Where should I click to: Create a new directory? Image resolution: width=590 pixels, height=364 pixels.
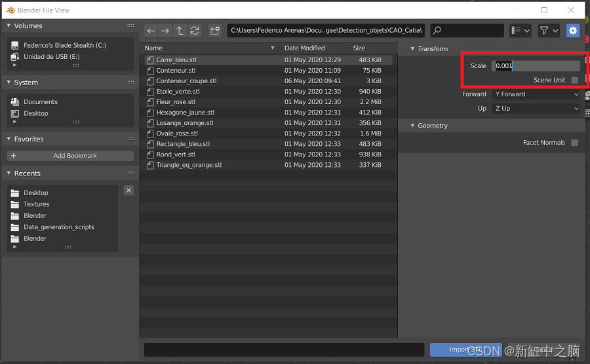tap(215, 30)
